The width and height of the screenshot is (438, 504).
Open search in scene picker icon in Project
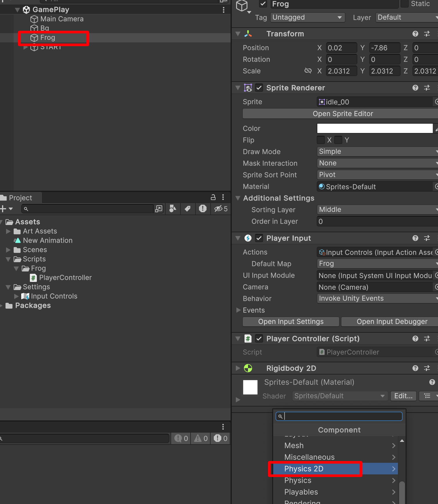159,209
